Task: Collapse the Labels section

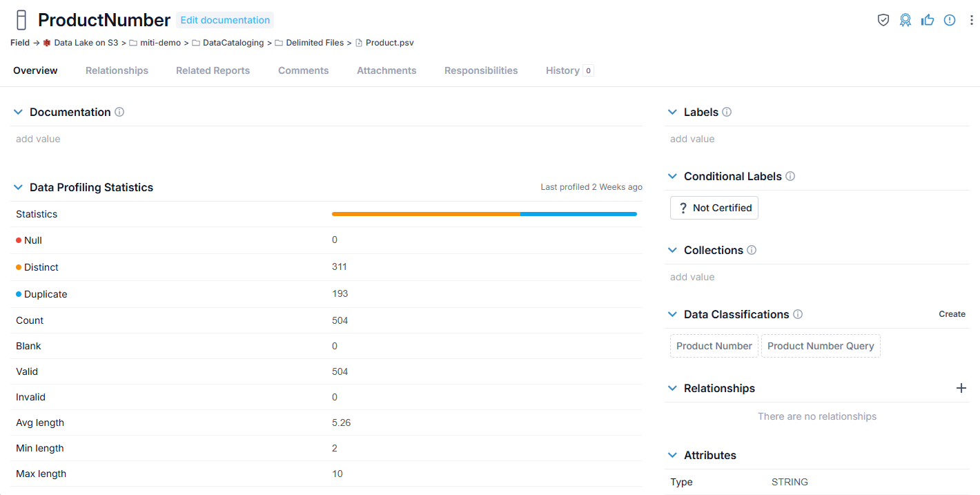Action: pyautogui.click(x=672, y=112)
